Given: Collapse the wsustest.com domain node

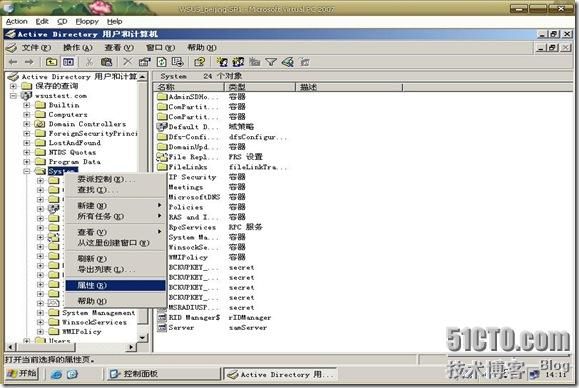Looking at the screenshot, I should (x=13, y=96).
